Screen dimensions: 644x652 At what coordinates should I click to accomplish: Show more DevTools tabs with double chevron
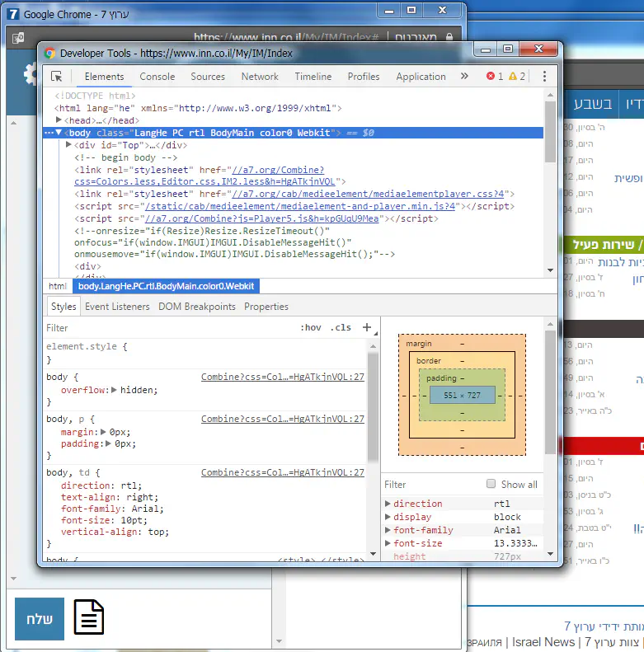coord(464,77)
